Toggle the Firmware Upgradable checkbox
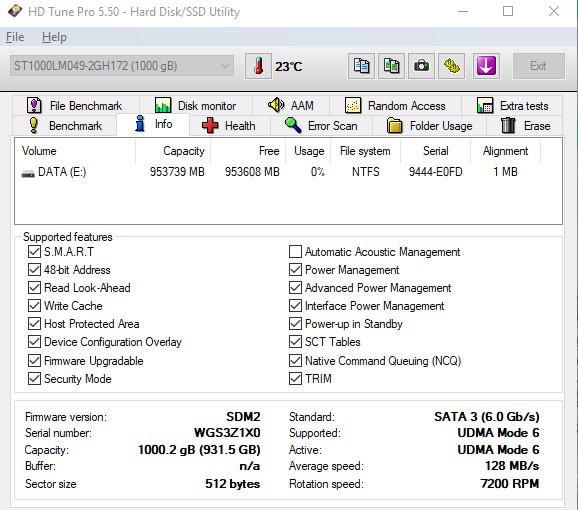This screenshot has width=578, height=510. 34,360
